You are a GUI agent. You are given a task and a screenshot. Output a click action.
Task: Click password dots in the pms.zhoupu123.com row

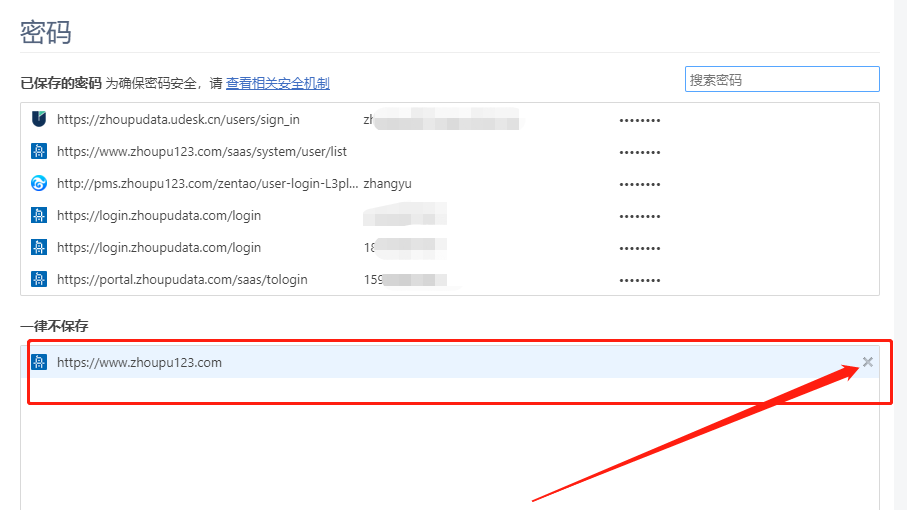coord(640,184)
